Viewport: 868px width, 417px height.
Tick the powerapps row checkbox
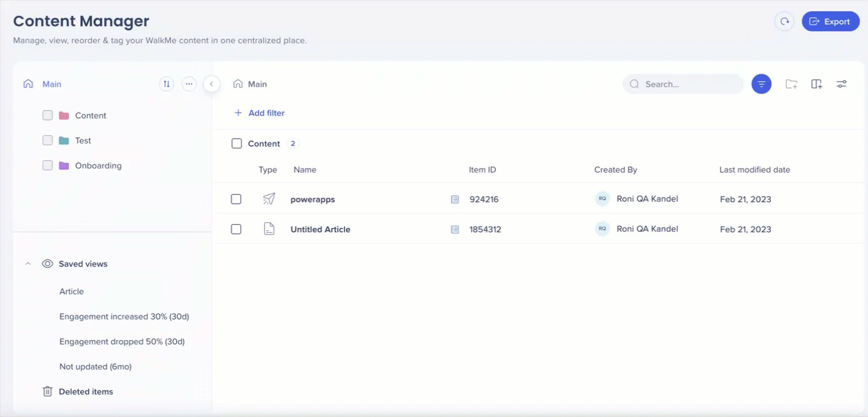[x=236, y=199]
